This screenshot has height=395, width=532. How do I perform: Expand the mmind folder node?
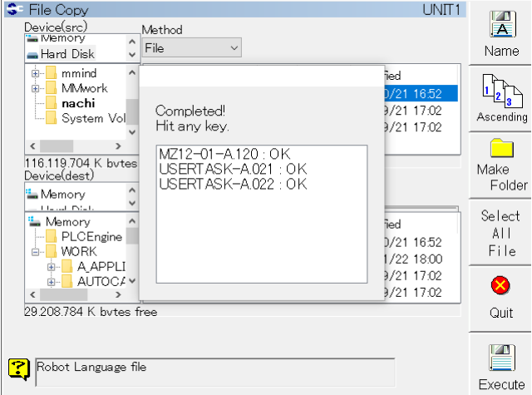click(36, 73)
